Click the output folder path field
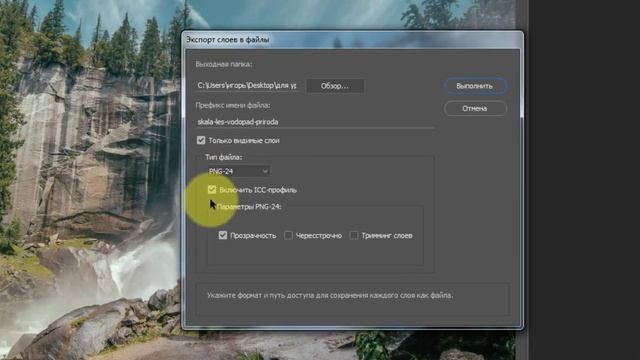Screen dimensions: 640x360 (x=247, y=86)
